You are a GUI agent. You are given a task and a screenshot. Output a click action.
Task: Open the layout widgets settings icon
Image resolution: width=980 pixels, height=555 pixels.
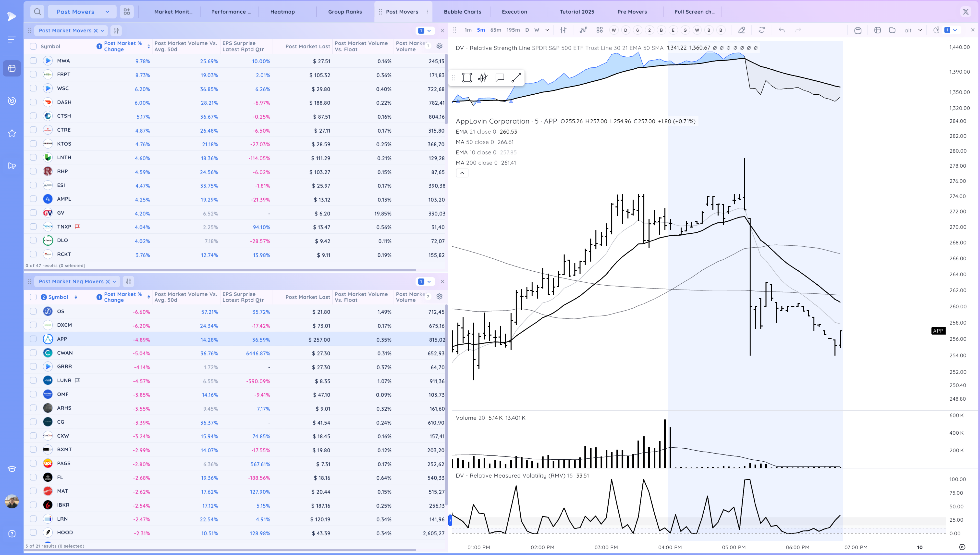[x=127, y=12]
